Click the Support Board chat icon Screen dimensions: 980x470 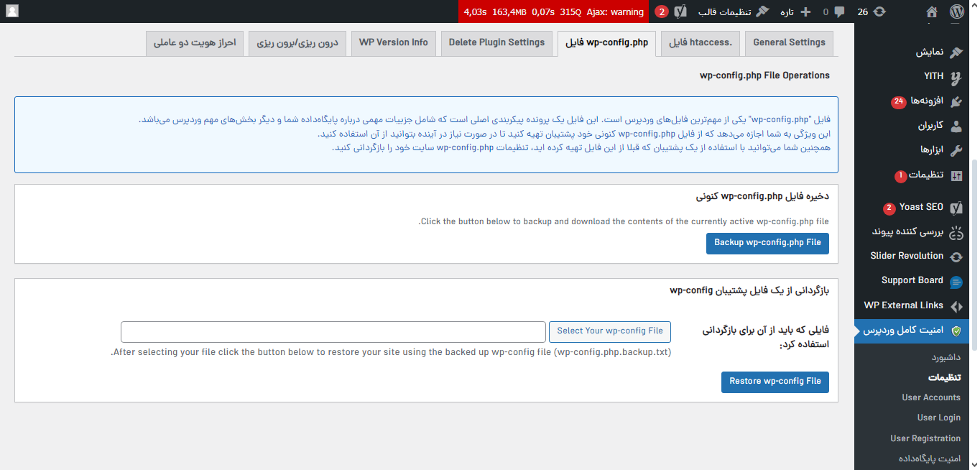(956, 282)
